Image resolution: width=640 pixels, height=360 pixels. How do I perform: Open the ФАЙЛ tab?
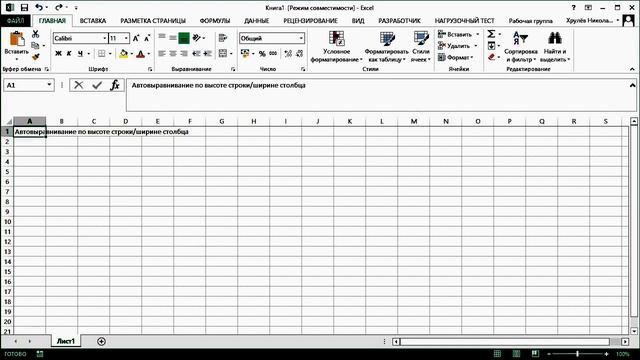[15, 20]
